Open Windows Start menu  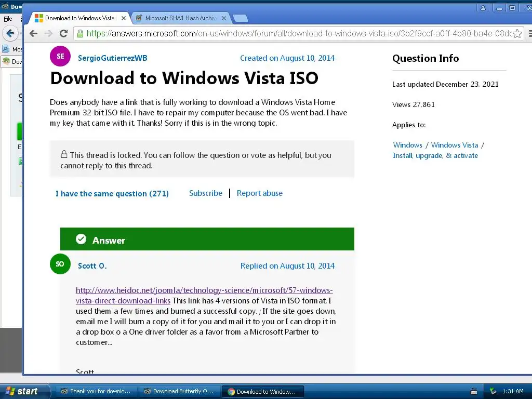click(x=25, y=391)
